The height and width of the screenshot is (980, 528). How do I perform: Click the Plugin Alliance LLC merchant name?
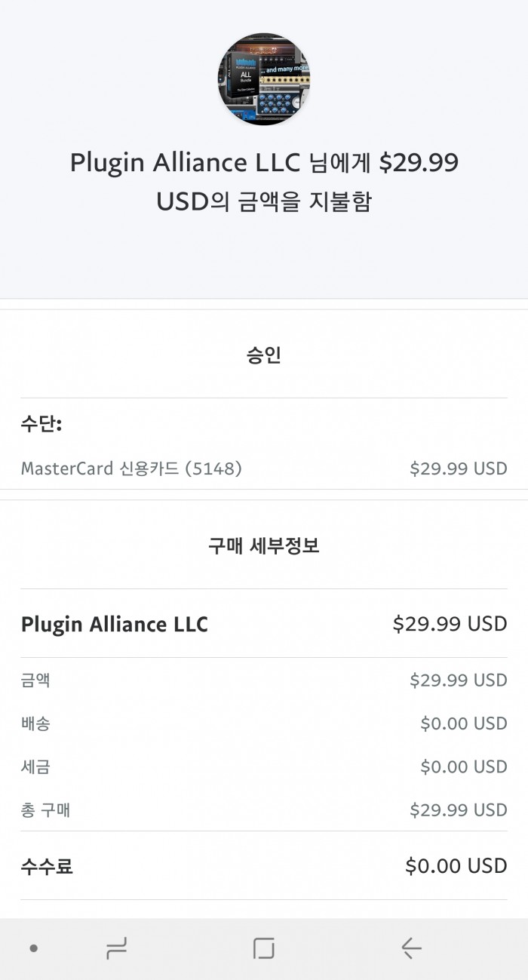[x=115, y=624]
